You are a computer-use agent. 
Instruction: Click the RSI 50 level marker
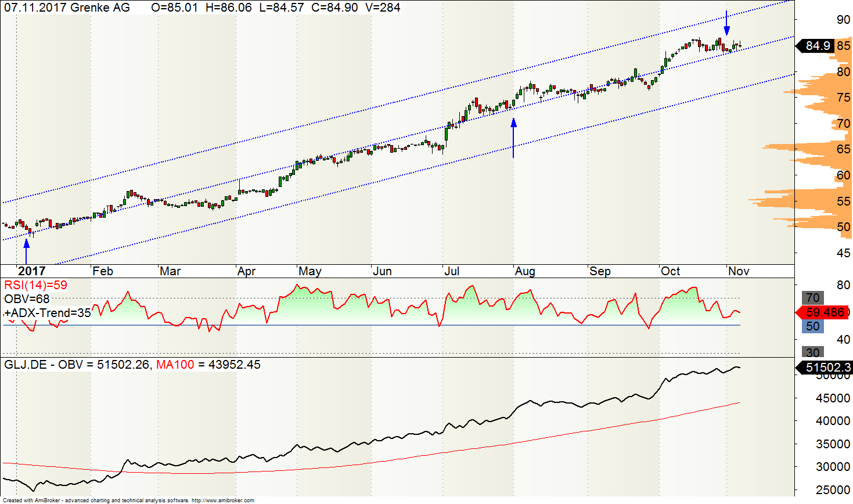813,326
